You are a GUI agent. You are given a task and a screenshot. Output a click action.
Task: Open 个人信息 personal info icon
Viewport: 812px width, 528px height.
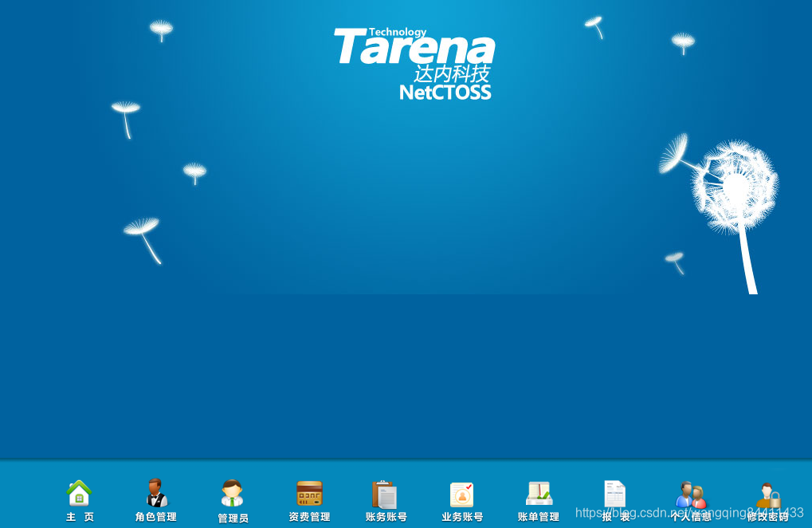692,495
